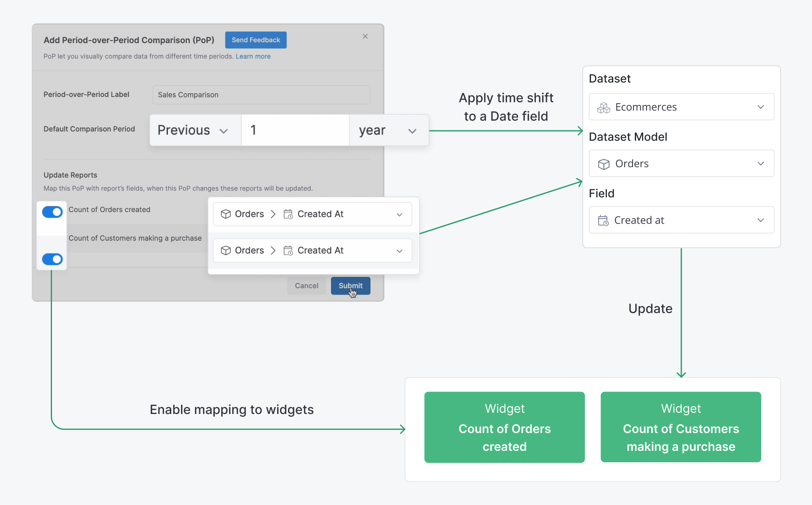Open the year period unit dropdown
The width and height of the screenshot is (812, 505).
(389, 130)
